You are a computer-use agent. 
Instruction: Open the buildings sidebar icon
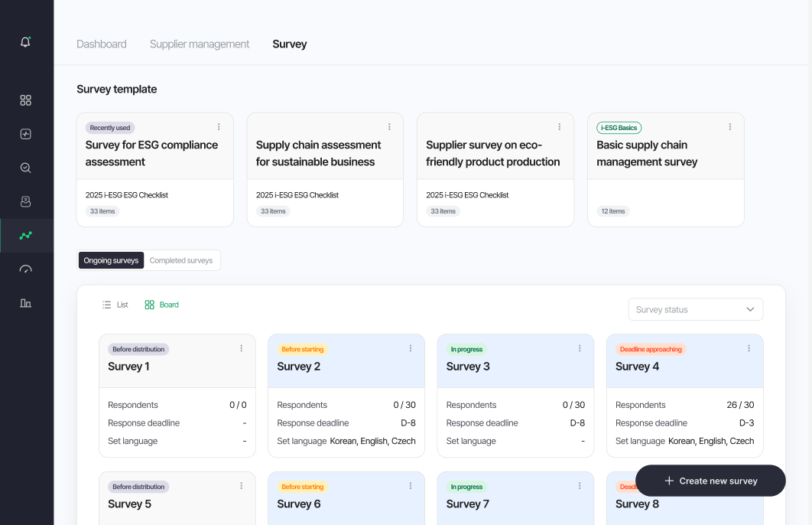pos(25,303)
